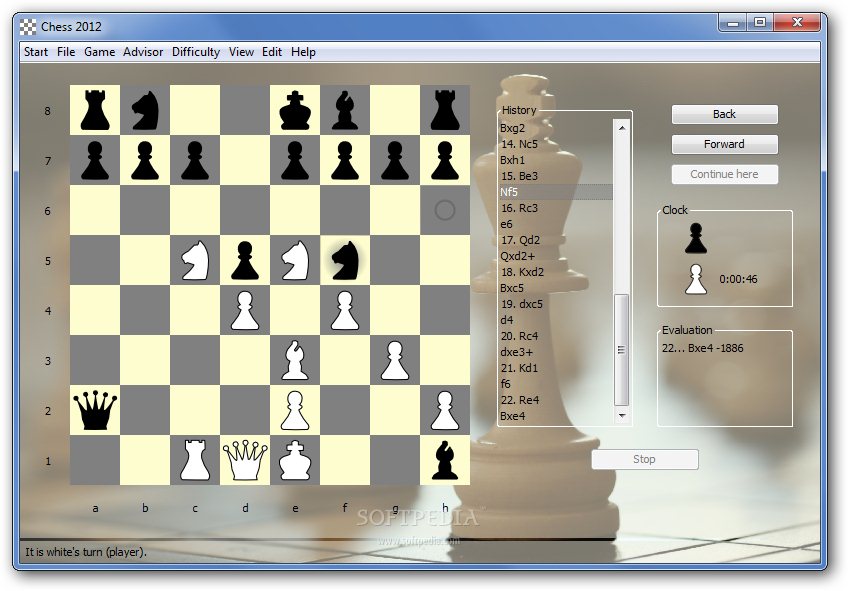Open the Start menu item
This screenshot has height=591, width=848.
click(36, 52)
